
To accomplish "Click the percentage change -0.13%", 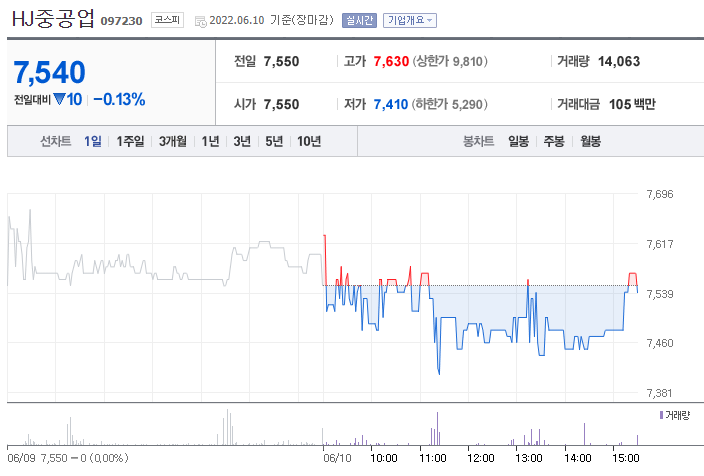I will point(119,100).
